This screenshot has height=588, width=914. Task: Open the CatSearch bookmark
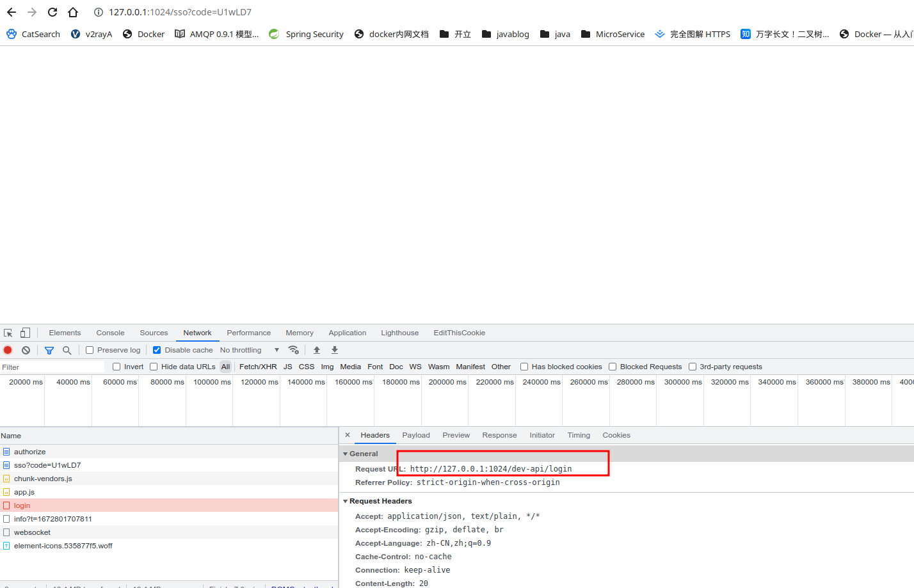(33, 34)
